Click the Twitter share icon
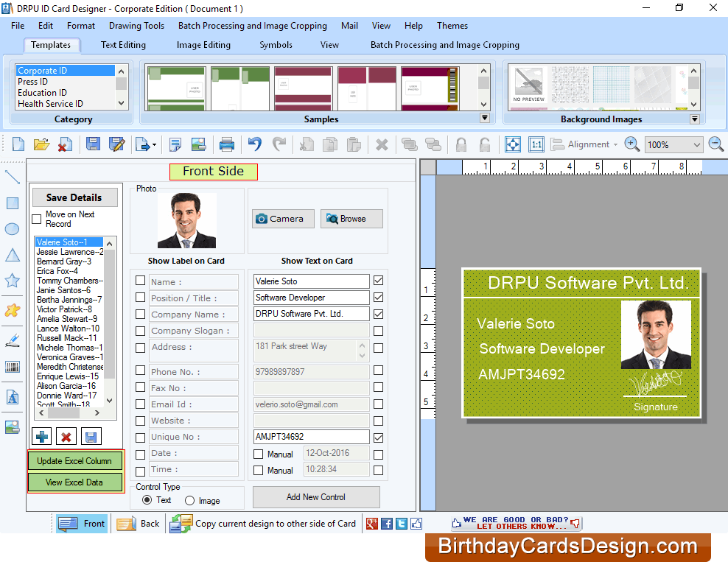 402,524
